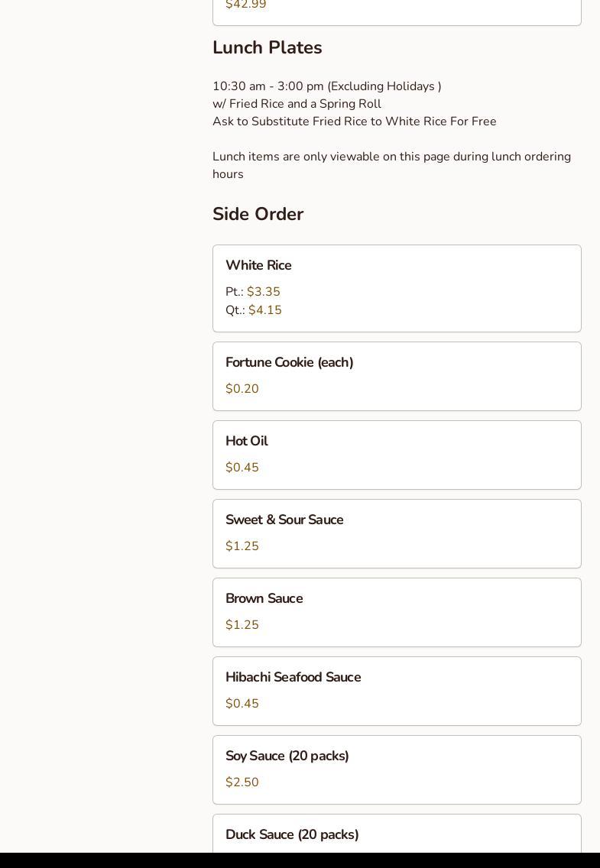Image resolution: width=600 pixels, height=868 pixels.
Task: Open the Soy Sauce (20 packs) item
Action: click(x=397, y=769)
